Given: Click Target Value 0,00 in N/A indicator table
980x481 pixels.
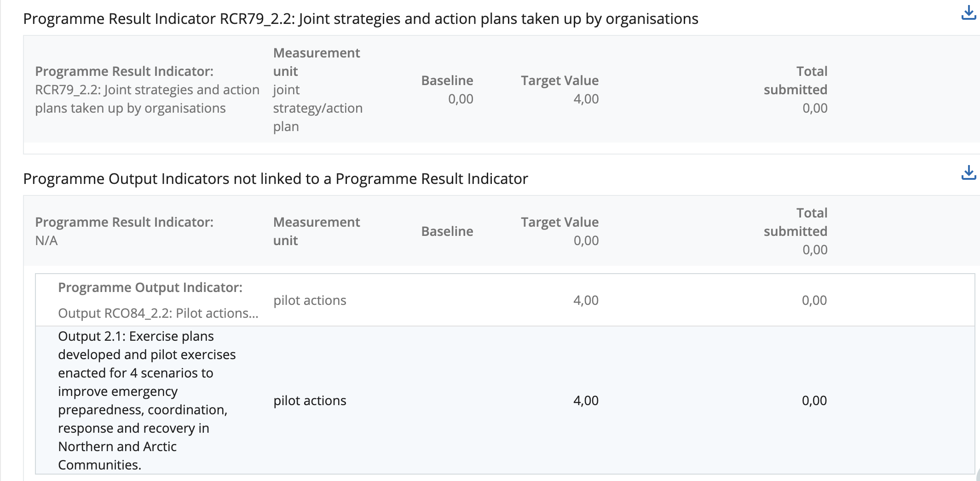Looking at the screenshot, I should [586, 240].
